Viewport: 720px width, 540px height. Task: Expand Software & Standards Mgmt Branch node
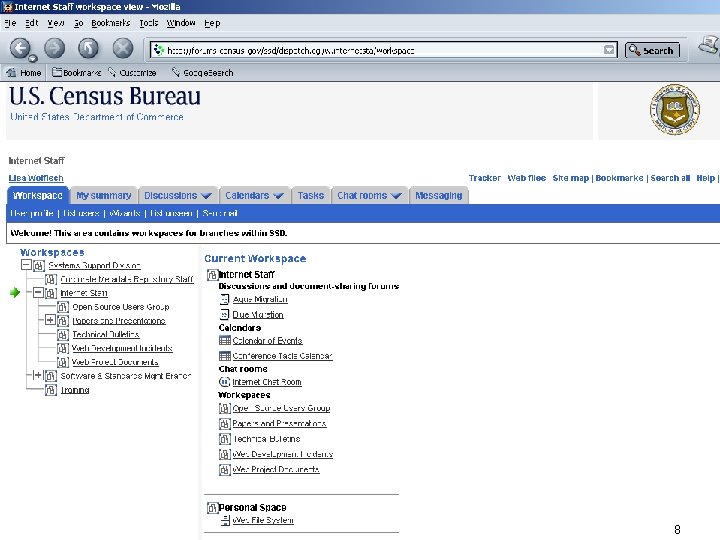tap(38, 375)
